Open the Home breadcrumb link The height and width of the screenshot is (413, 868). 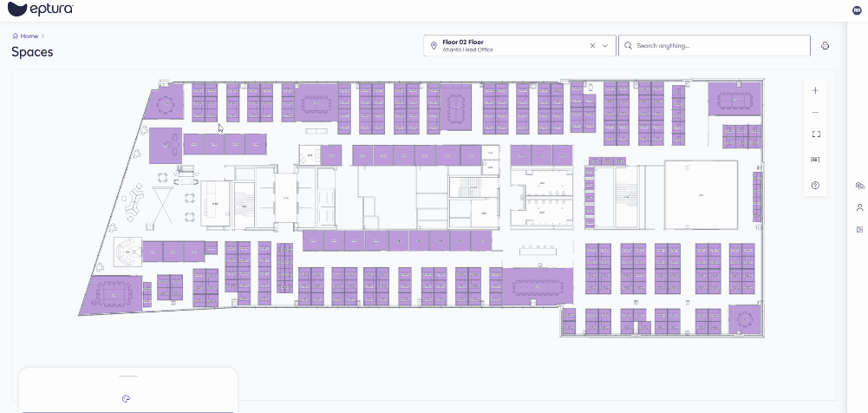[29, 36]
